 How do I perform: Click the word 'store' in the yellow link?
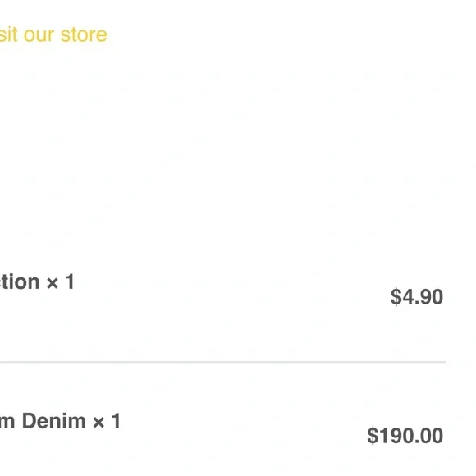click(x=84, y=35)
